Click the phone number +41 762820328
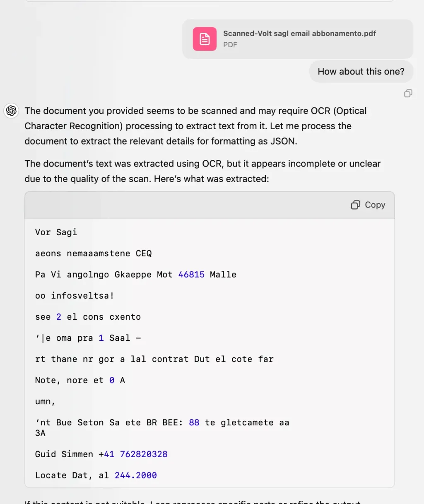The image size is (424, 504). pyautogui.click(x=133, y=454)
